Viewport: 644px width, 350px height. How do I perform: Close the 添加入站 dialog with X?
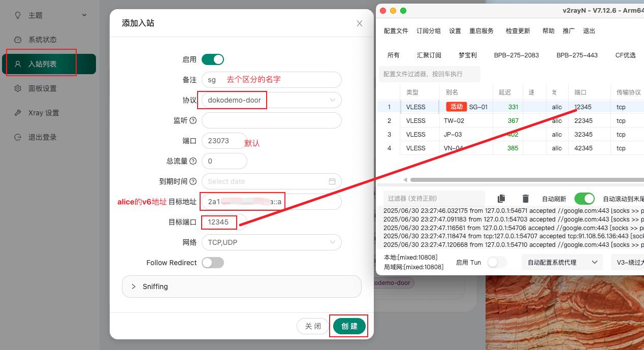point(360,23)
